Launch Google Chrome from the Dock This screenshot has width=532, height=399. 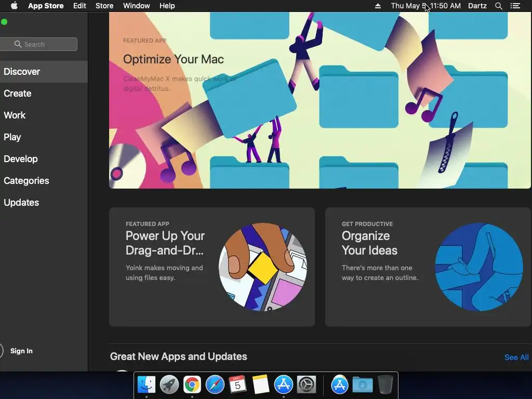click(x=192, y=385)
